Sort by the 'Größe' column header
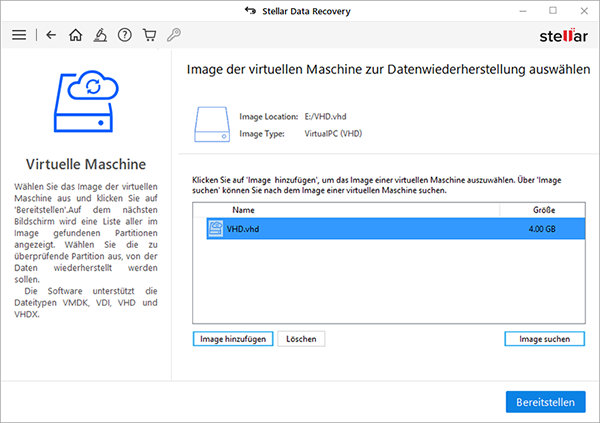 (x=543, y=210)
